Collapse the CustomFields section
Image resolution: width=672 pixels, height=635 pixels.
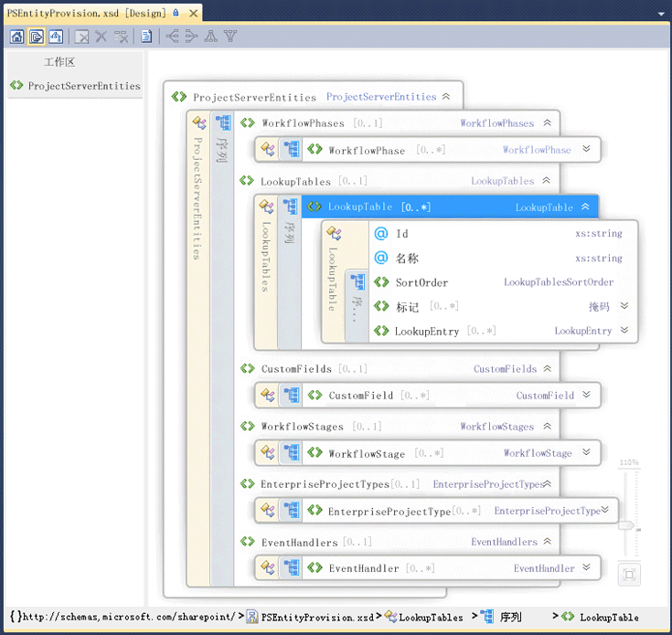pyautogui.click(x=548, y=369)
